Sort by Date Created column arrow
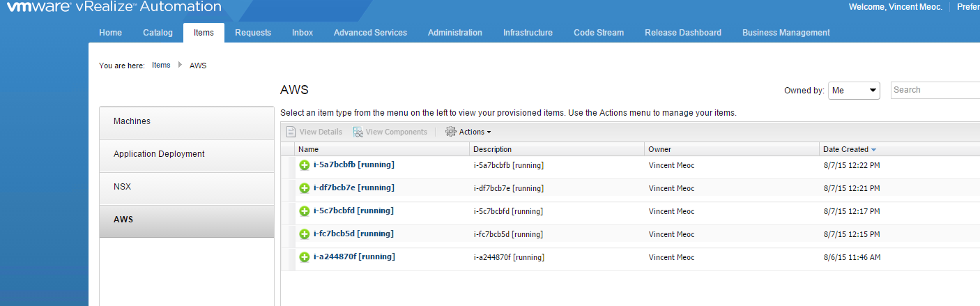Screen dimensions: 980x306 point(873,150)
